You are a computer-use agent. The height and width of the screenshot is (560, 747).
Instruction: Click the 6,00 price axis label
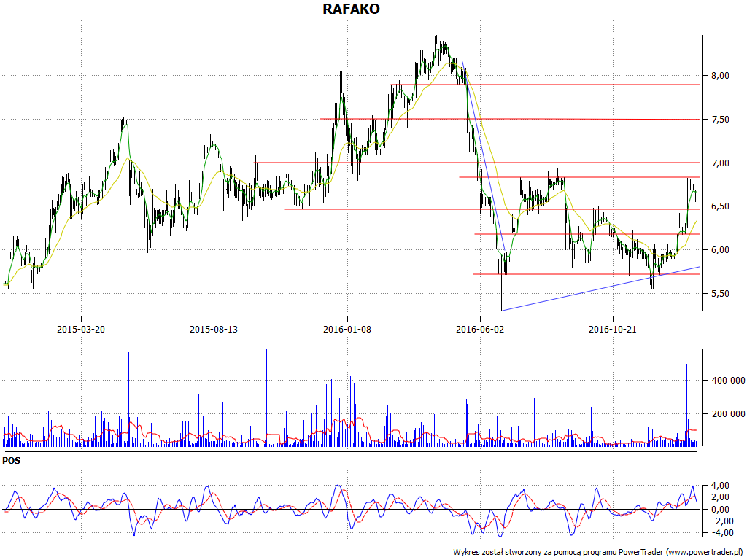(720, 250)
